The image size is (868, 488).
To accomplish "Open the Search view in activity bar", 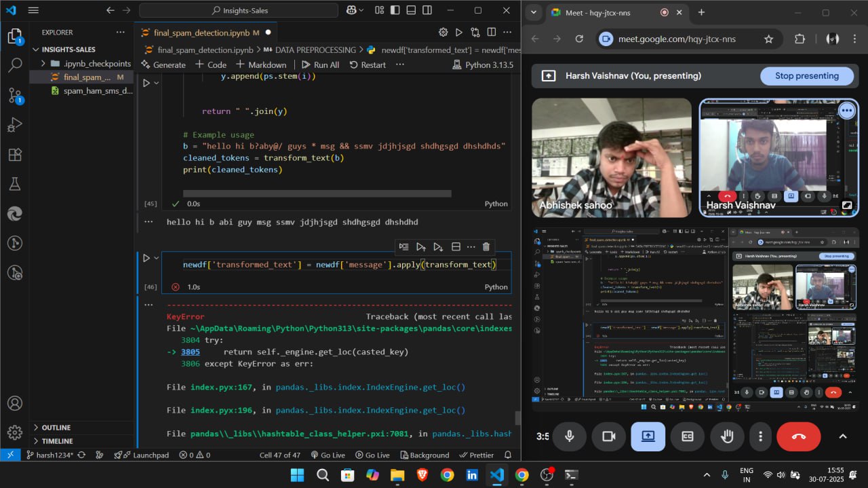I will (15, 66).
